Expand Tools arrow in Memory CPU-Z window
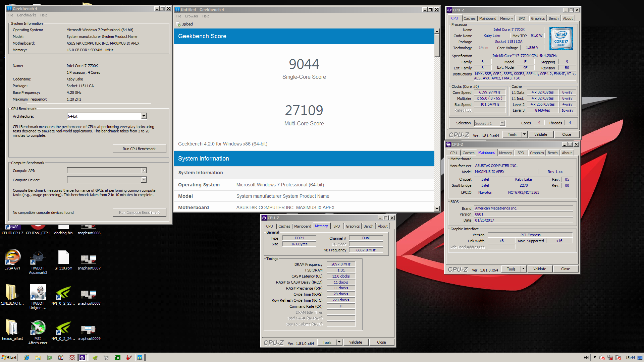 (x=339, y=342)
